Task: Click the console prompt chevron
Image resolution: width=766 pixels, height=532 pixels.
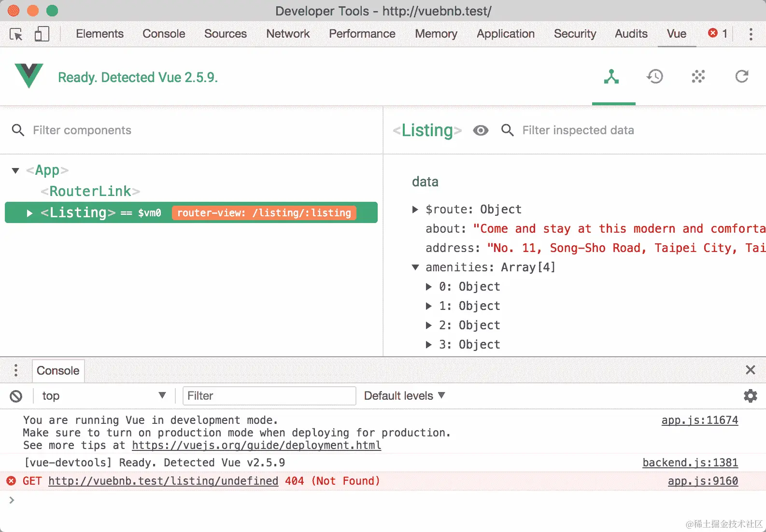Action: pos(12,500)
